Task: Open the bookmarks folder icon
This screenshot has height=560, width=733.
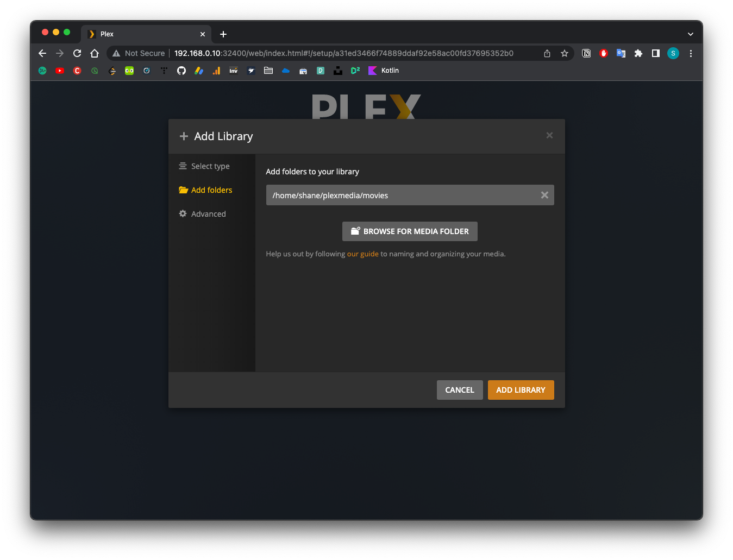Action: click(x=268, y=71)
